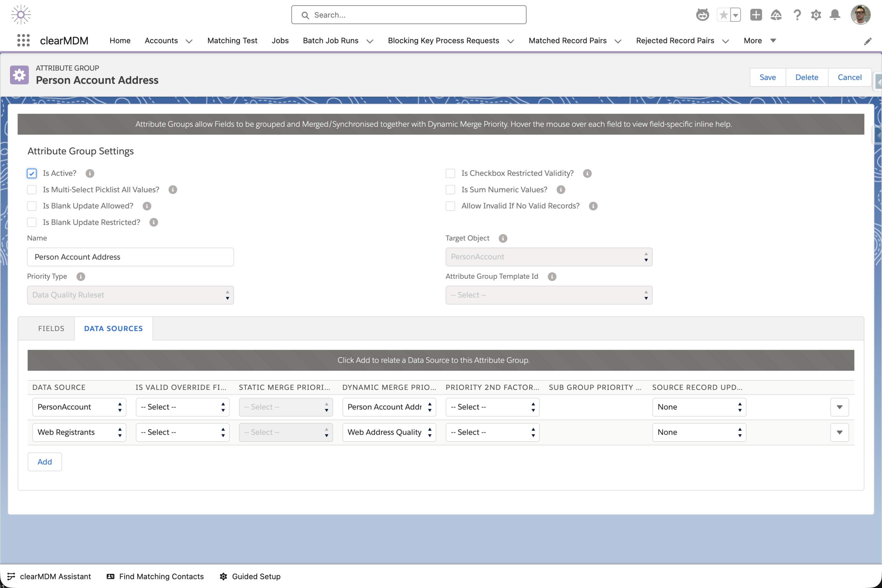The width and height of the screenshot is (882, 588).
Task: Uncheck the Is Active? checkbox
Action: [x=32, y=173]
